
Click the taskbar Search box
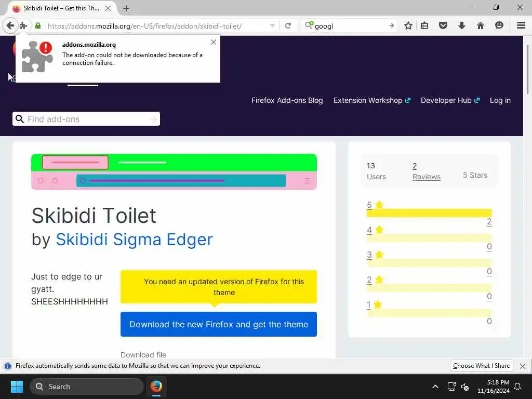[x=87, y=387]
